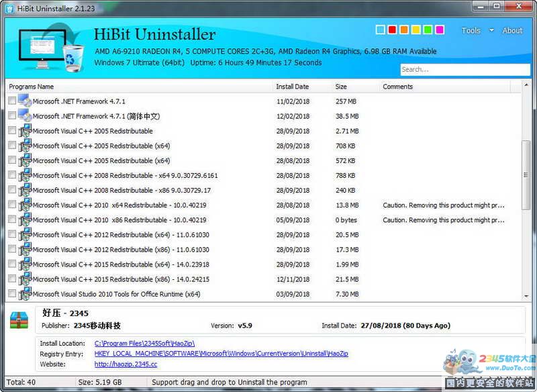Screen dimensions: 537x392
Task: Select the blue theme color swatch
Action: click(381, 30)
